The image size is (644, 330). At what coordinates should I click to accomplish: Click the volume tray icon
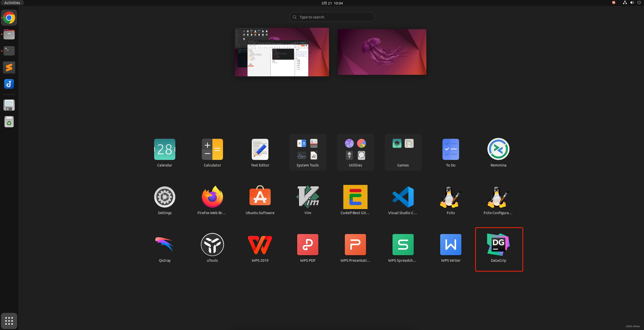click(632, 3)
